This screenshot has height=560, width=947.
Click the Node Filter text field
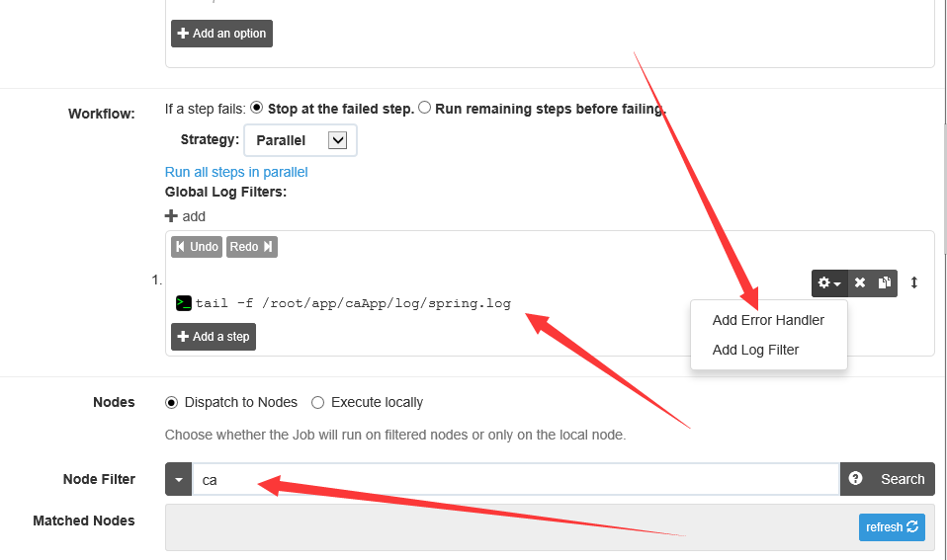tap(514, 480)
